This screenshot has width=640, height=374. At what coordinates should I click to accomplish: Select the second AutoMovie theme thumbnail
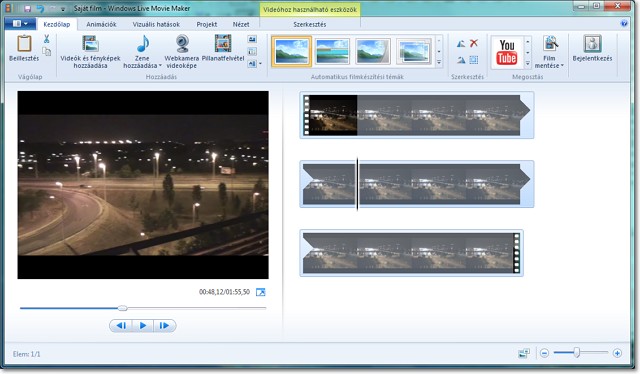(x=332, y=51)
